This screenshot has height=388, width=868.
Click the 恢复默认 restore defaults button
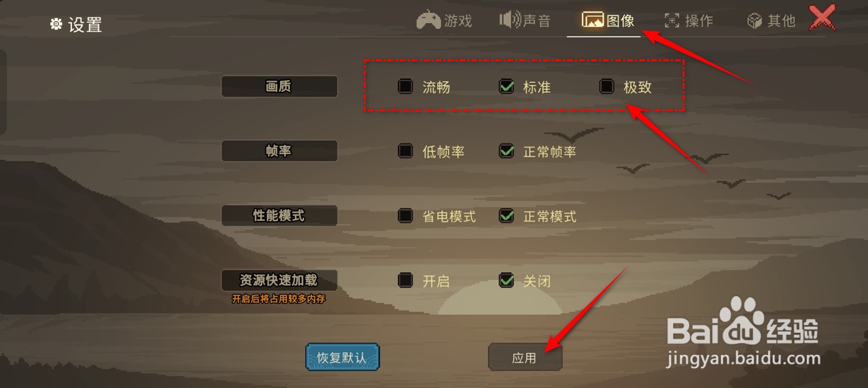coord(342,357)
